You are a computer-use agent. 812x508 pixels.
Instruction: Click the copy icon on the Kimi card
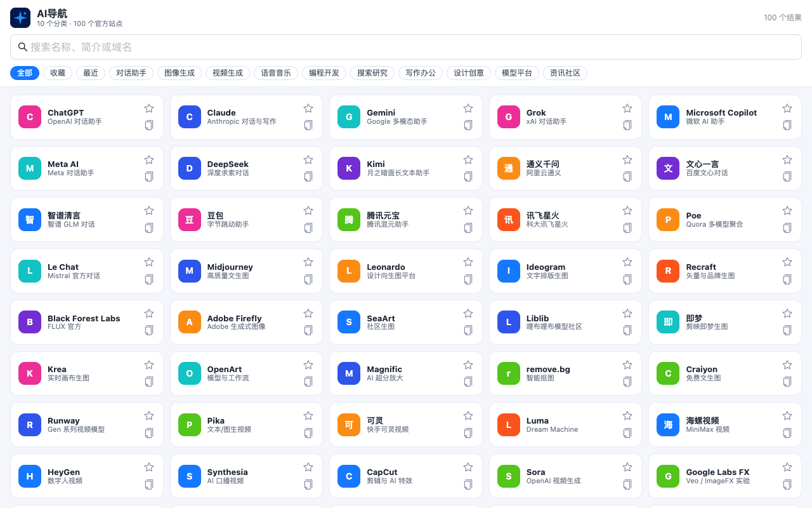pos(468,177)
